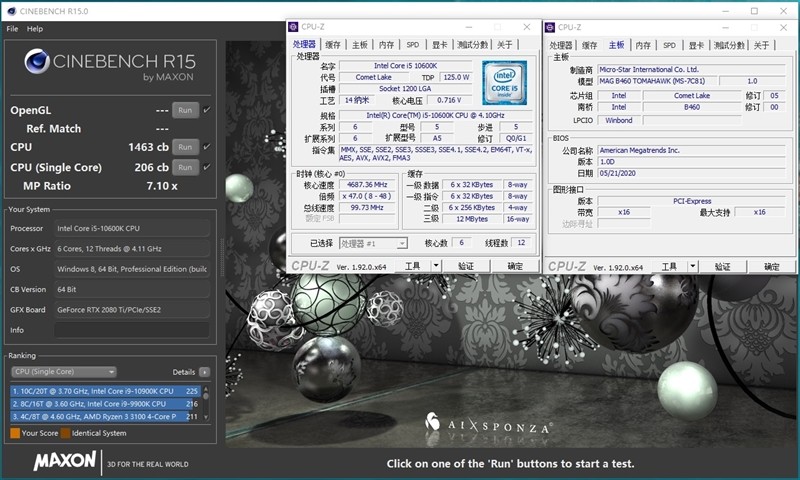Click the 05/21/2020 BIOS date field
Screen dimensions: 800x480
691,173
